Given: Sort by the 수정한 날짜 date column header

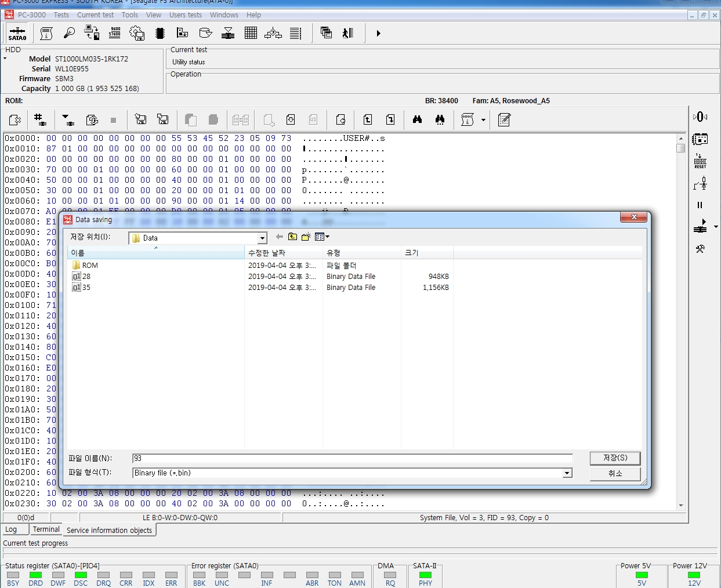Looking at the screenshot, I should (x=284, y=253).
